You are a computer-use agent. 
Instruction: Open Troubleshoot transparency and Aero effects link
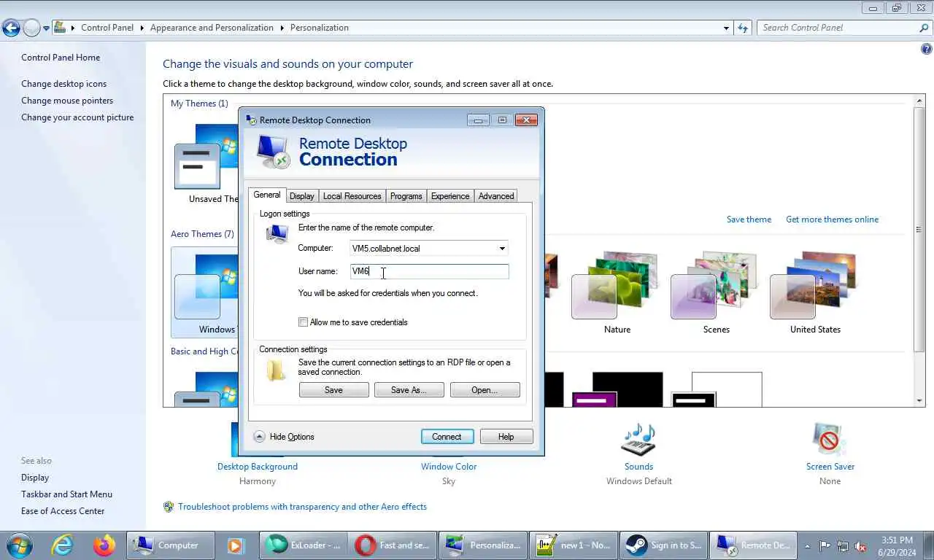click(302, 507)
